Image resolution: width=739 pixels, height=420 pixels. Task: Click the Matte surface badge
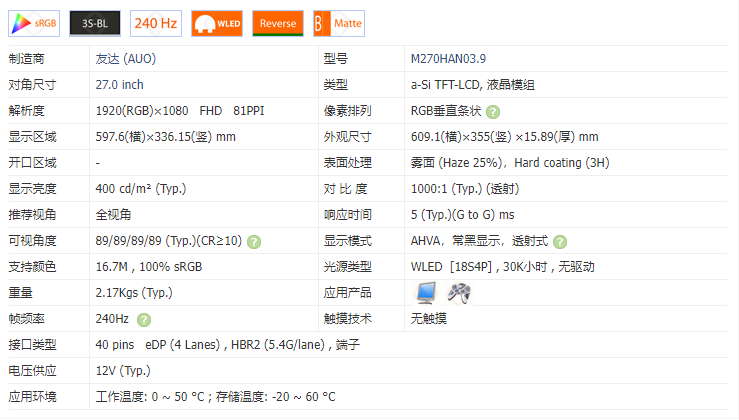pyautogui.click(x=339, y=23)
